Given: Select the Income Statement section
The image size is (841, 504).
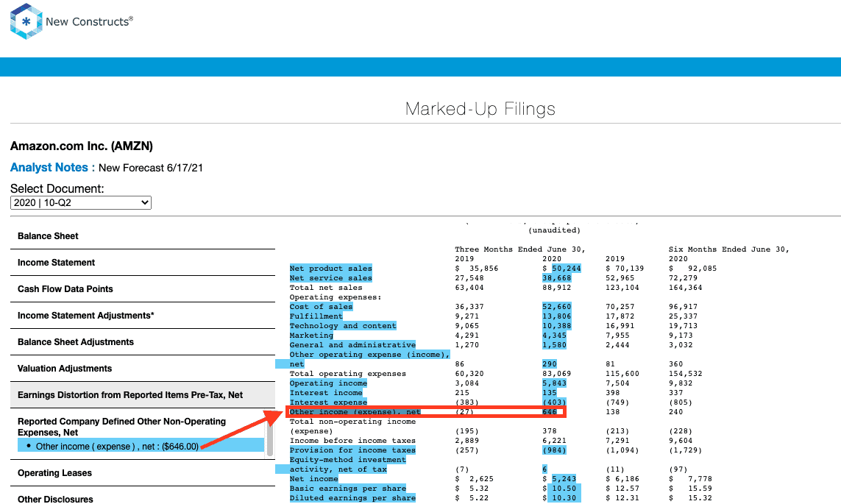Looking at the screenshot, I should (x=57, y=262).
